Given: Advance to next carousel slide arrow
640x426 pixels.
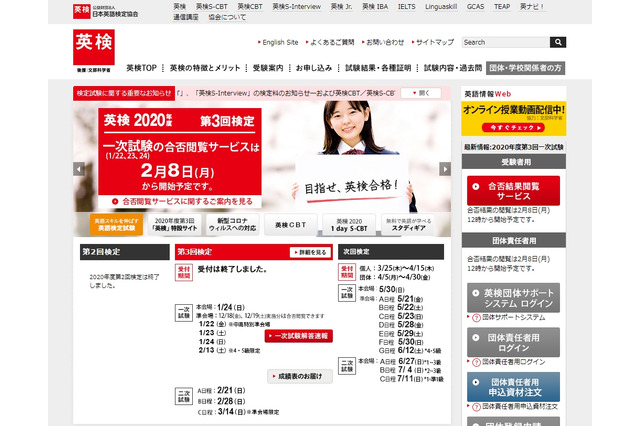Looking at the screenshot, I should (x=445, y=169).
